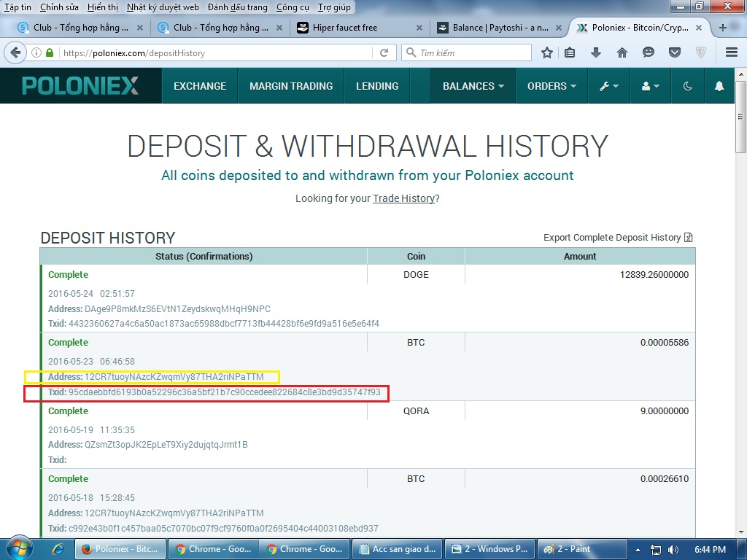Open the BALANCES dropdown menu

pos(473,86)
